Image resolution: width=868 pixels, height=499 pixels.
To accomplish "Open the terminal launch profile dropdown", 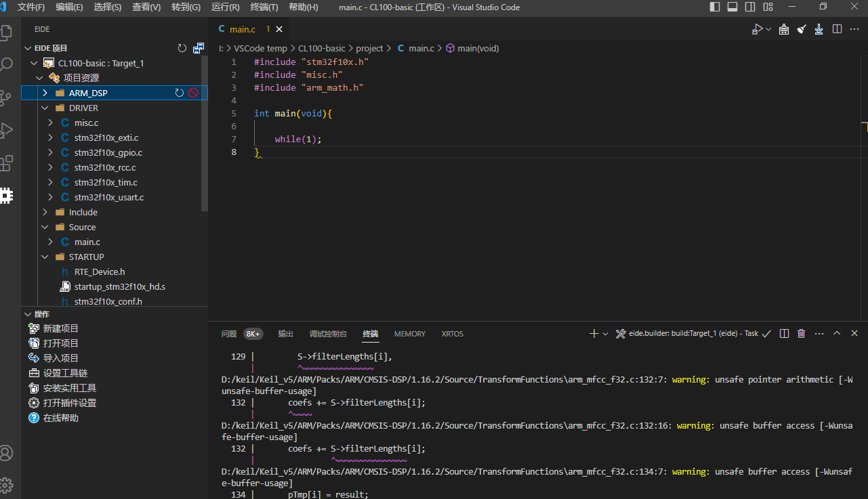I will click(605, 333).
